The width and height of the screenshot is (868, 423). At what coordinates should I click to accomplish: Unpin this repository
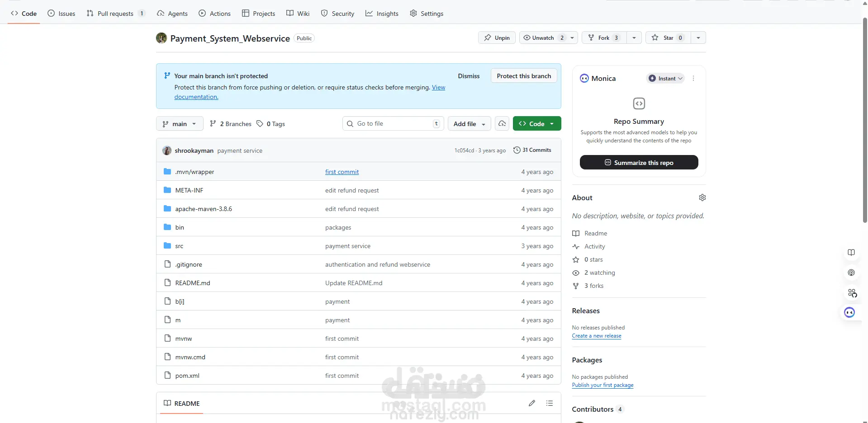click(x=497, y=38)
